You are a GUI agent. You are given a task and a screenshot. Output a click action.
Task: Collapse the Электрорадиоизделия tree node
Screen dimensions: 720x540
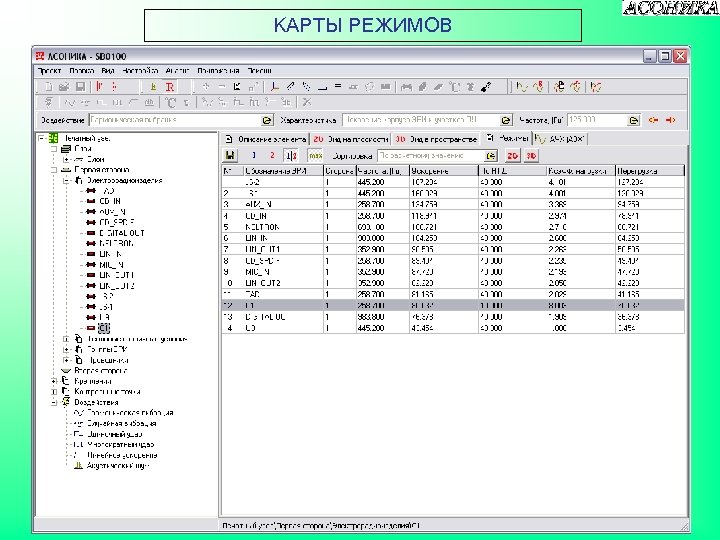pyautogui.click(x=66, y=180)
